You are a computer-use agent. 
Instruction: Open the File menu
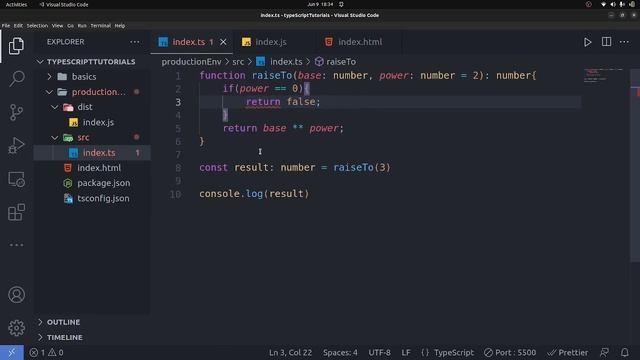6,25
